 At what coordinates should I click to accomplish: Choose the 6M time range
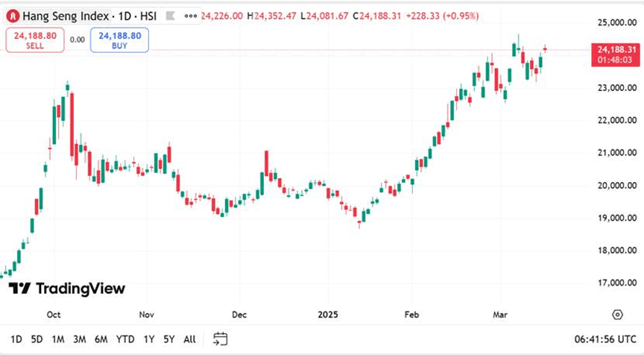pyautogui.click(x=101, y=339)
